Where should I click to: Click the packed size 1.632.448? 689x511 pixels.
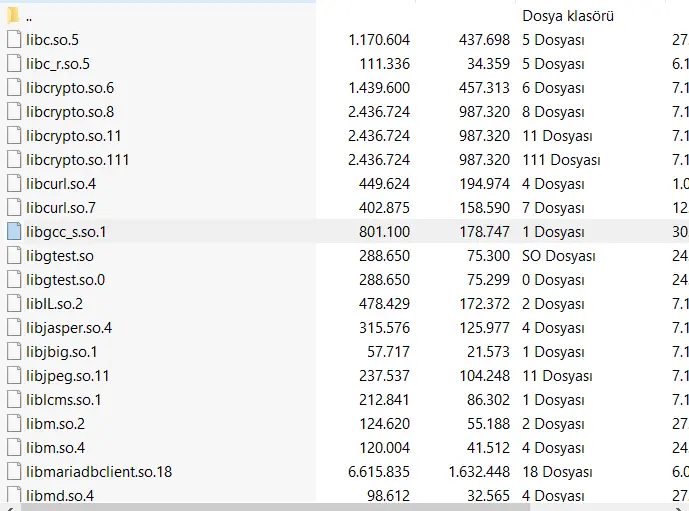tap(479, 472)
